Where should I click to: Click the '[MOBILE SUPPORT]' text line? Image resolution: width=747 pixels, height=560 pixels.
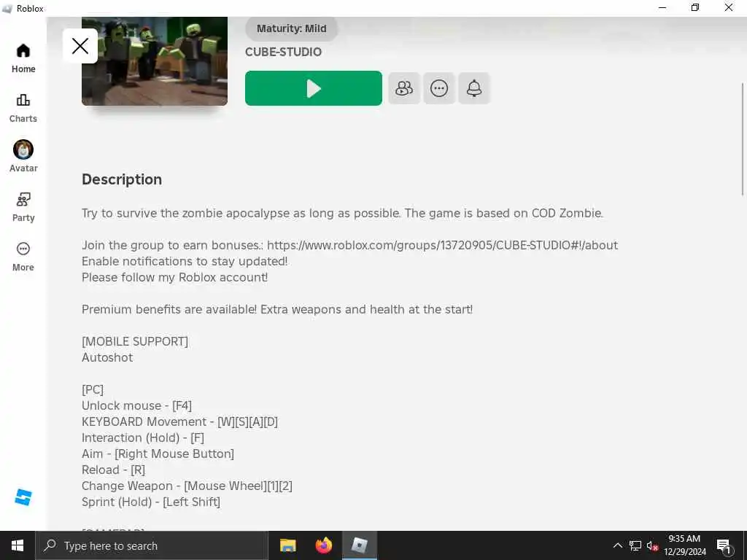click(x=135, y=341)
